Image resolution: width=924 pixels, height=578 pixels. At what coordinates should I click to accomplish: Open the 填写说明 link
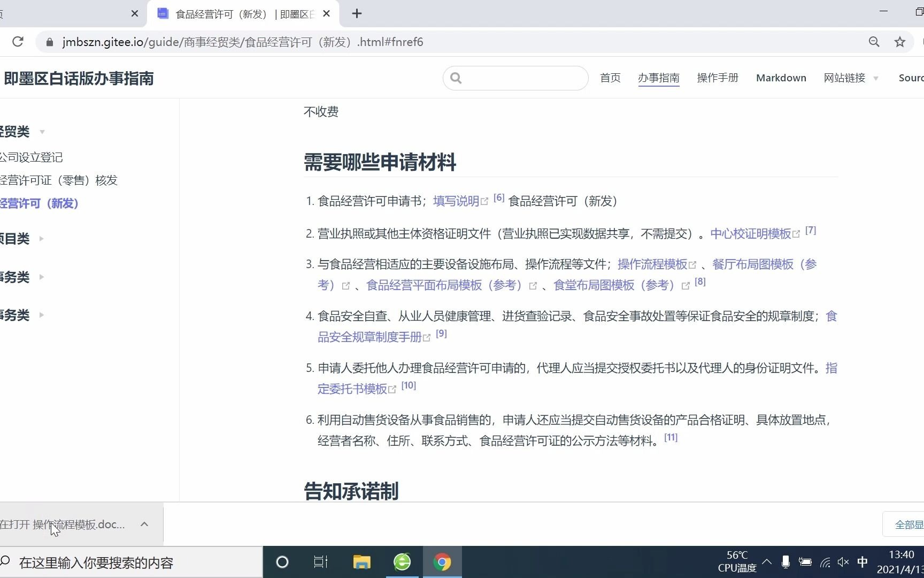[x=456, y=200]
